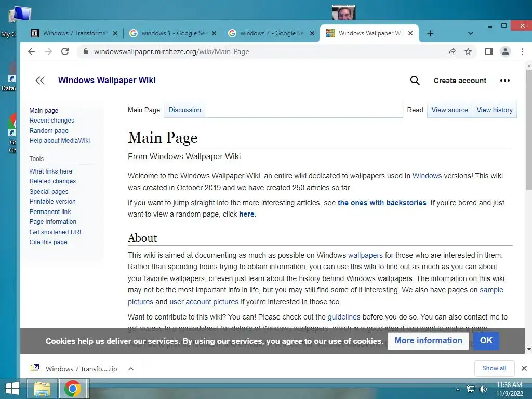Viewport: 532px width, 399px height.
Task: Open Help about MediaWiki
Action: coord(59,140)
